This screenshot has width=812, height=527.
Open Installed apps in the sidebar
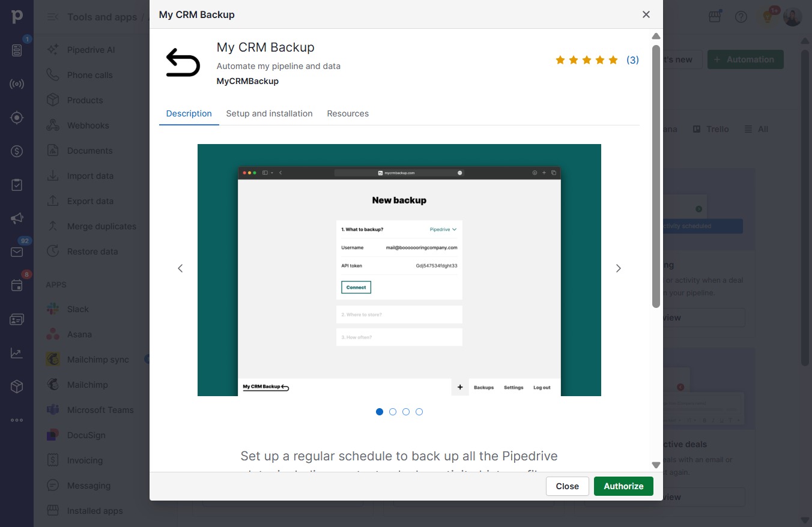pyautogui.click(x=95, y=511)
